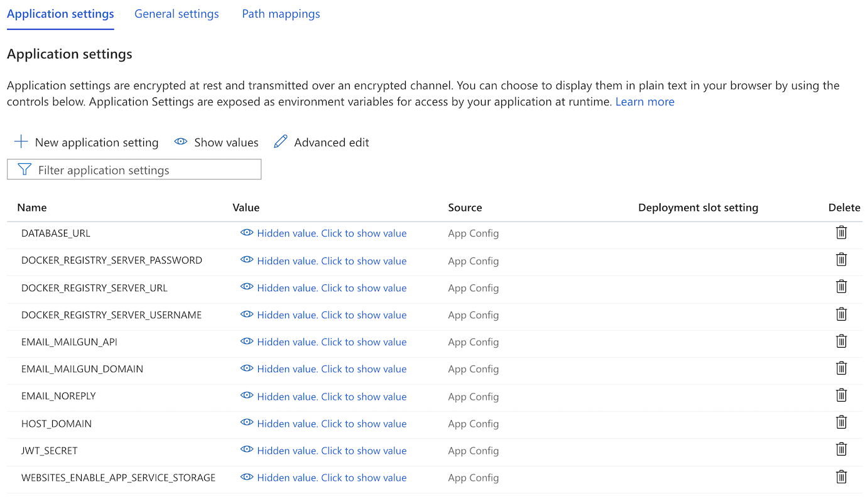
Task: Delete the JWT_SECRET row via trash icon
Action: (x=841, y=450)
